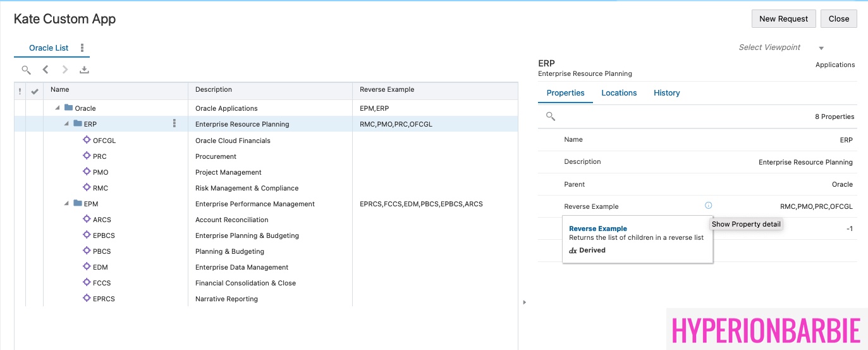
Task: Select the EPBCS tree node
Action: [x=104, y=235]
